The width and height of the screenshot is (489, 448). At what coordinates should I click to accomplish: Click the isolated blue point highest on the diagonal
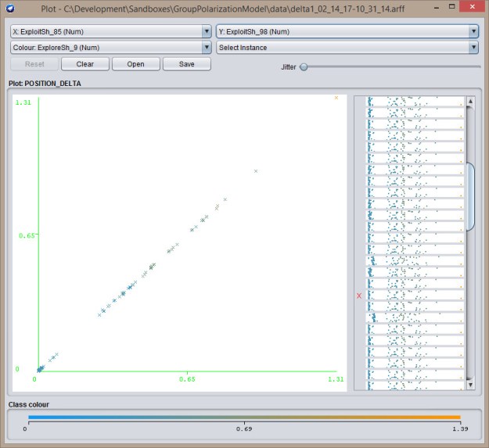tap(255, 170)
